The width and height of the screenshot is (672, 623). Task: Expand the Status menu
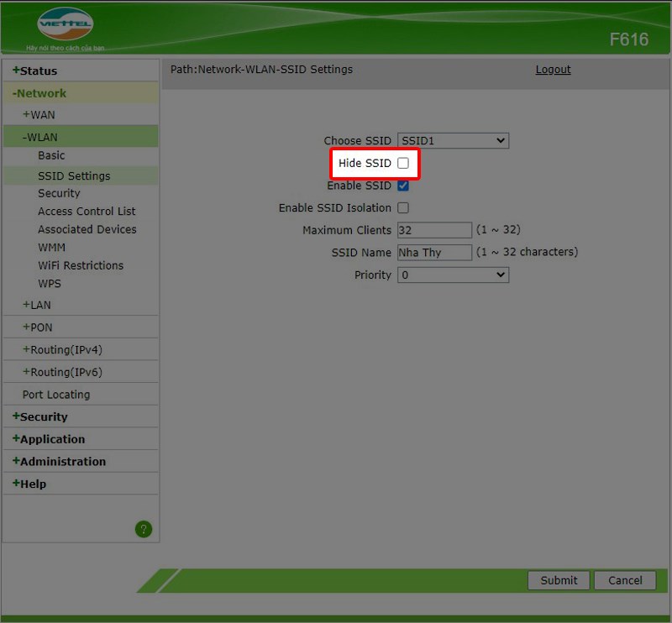[34, 71]
